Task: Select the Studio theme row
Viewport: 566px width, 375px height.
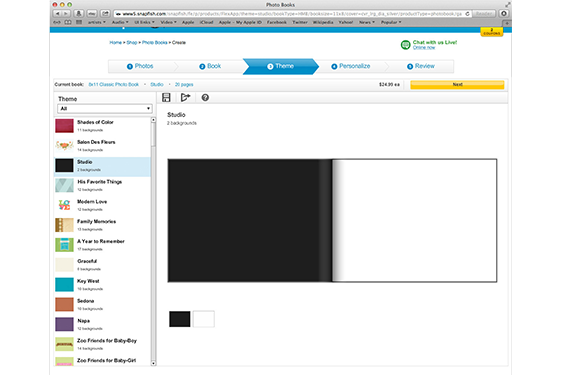Action: click(103, 166)
